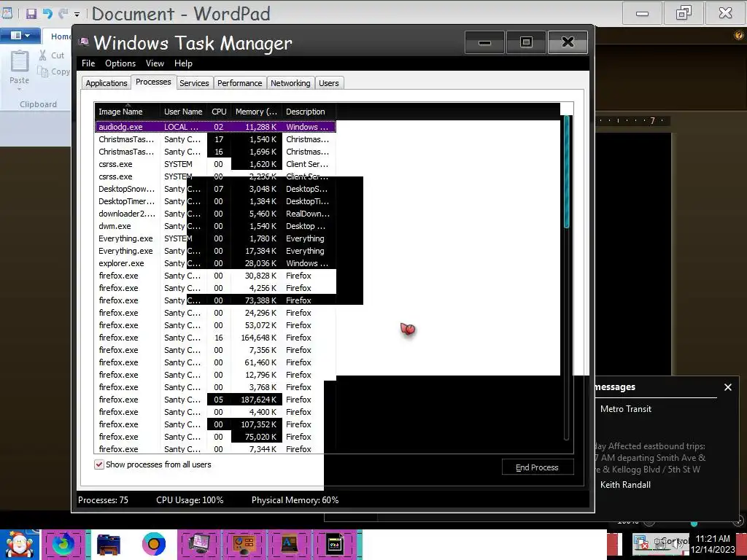
Task: Open the blue WordPad file menu button
Action: pyautogui.click(x=20, y=35)
